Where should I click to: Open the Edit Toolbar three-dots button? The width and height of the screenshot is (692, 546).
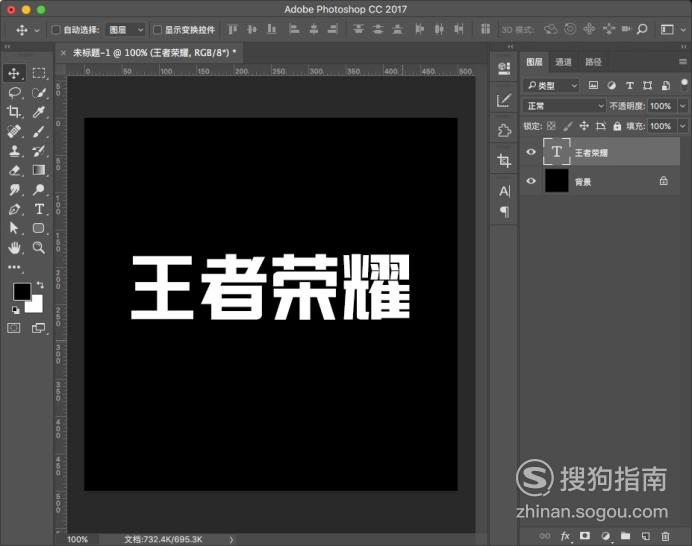tap(14, 267)
